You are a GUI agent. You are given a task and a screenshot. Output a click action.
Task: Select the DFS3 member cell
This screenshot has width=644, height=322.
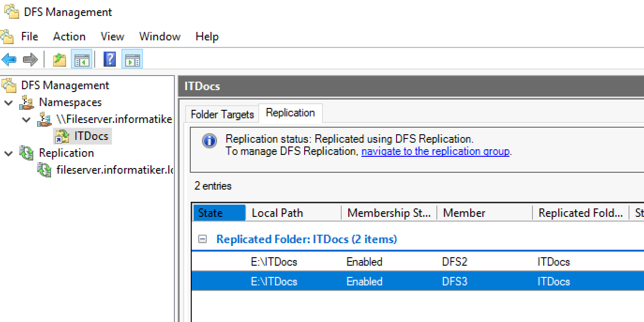[455, 281]
